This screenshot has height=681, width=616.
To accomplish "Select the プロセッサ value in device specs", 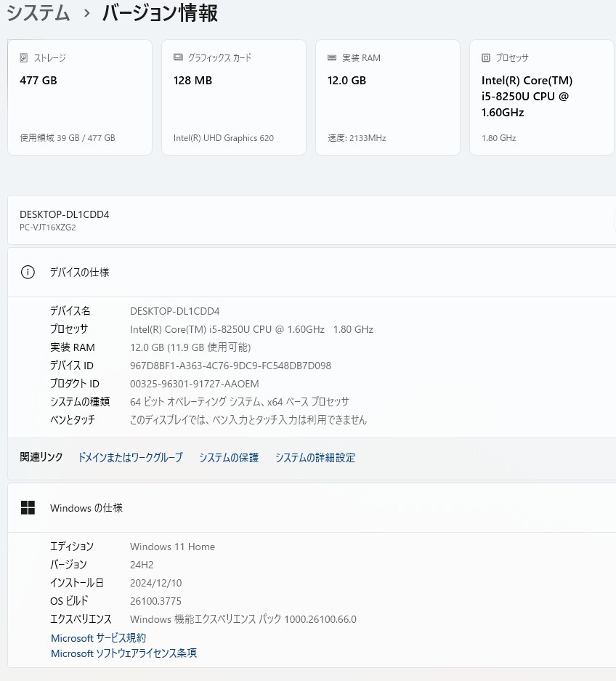I will [251, 329].
